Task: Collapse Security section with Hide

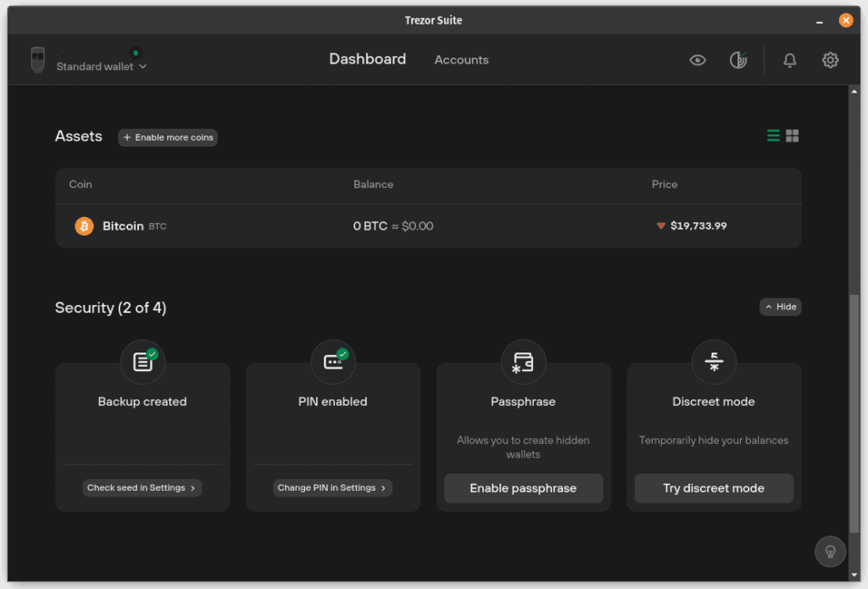Action: (x=780, y=307)
